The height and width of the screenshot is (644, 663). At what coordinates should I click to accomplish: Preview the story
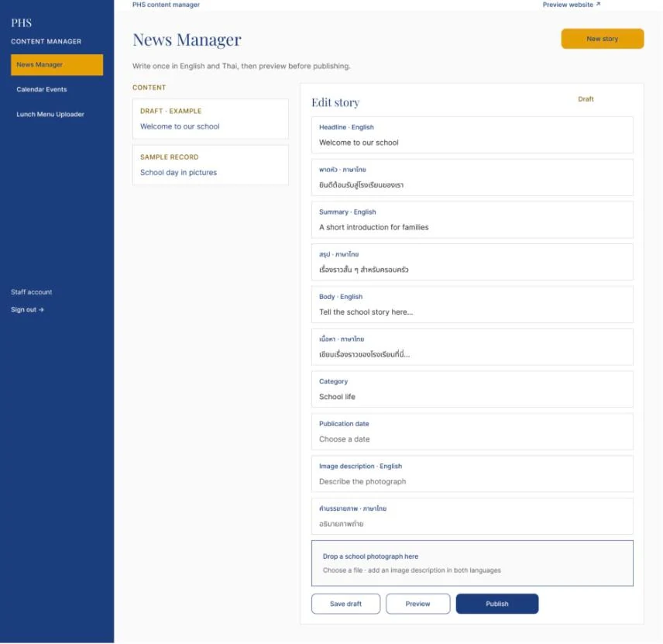coord(417,604)
